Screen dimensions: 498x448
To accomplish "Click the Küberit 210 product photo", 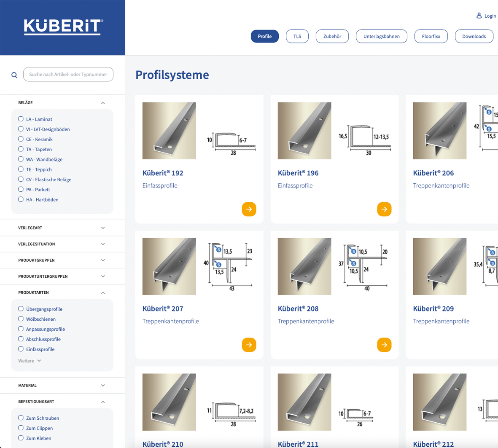I will click(x=169, y=402).
